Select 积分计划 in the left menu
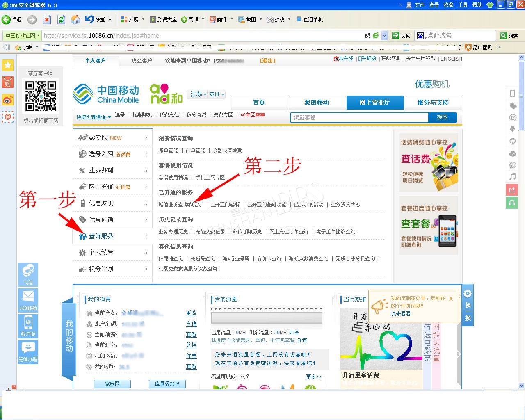Image resolution: width=525 pixels, height=420 pixels. tap(112, 269)
